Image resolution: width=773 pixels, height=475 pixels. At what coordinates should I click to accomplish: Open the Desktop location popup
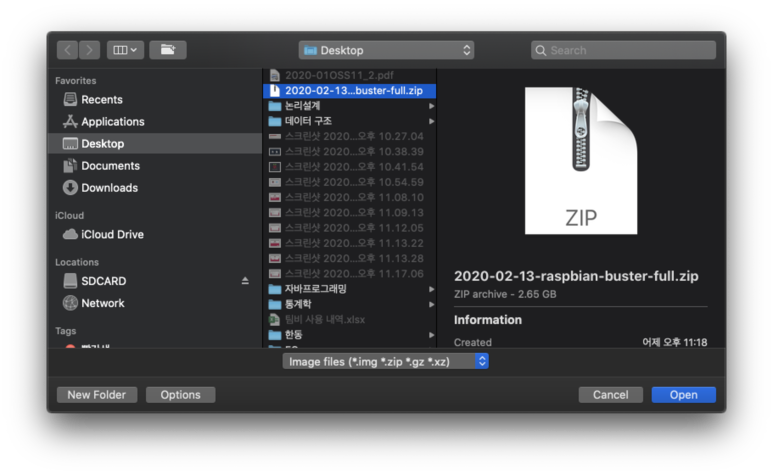click(x=386, y=50)
